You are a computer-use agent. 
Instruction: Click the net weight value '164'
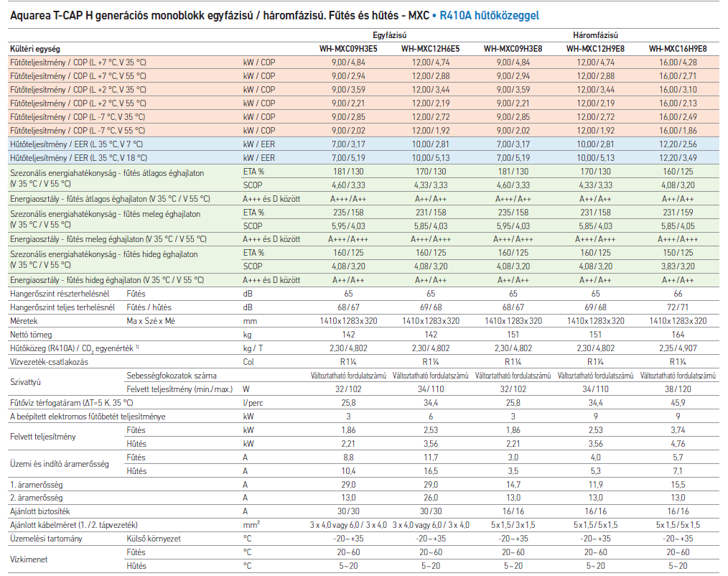click(x=678, y=335)
